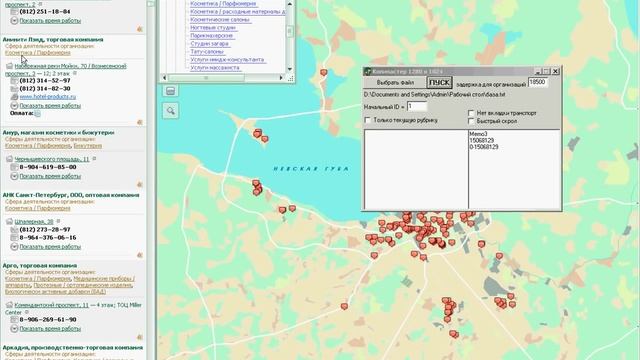The height and width of the screenshot is (360, 640).
Task: Click the isolated red map marker southwest of the city cluster
Action: point(344,306)
